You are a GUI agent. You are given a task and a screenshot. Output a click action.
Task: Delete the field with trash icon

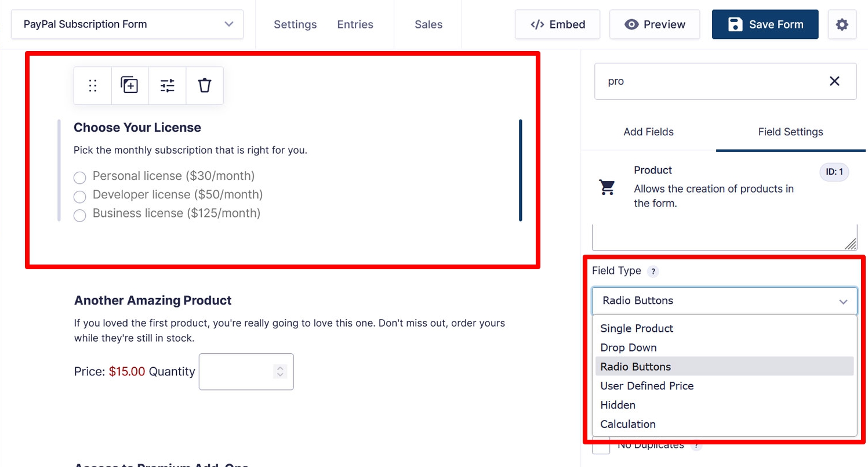205,86
